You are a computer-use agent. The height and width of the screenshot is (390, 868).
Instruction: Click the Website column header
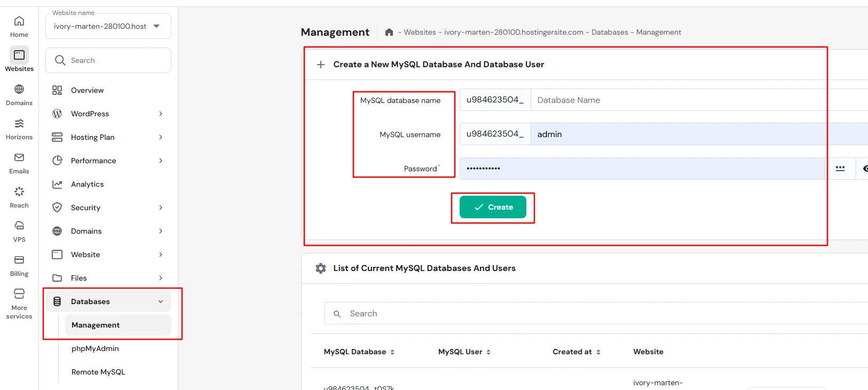click(648, 352)
